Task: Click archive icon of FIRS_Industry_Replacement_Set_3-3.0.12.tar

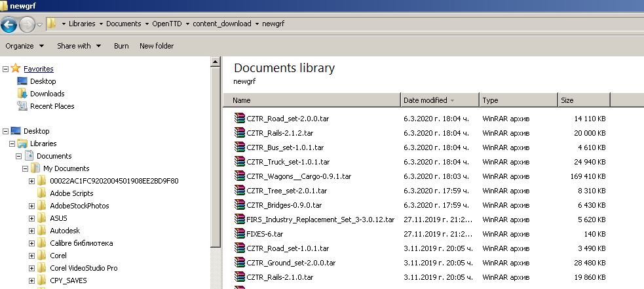Action: pyautogui.click(x=239, y=219)
